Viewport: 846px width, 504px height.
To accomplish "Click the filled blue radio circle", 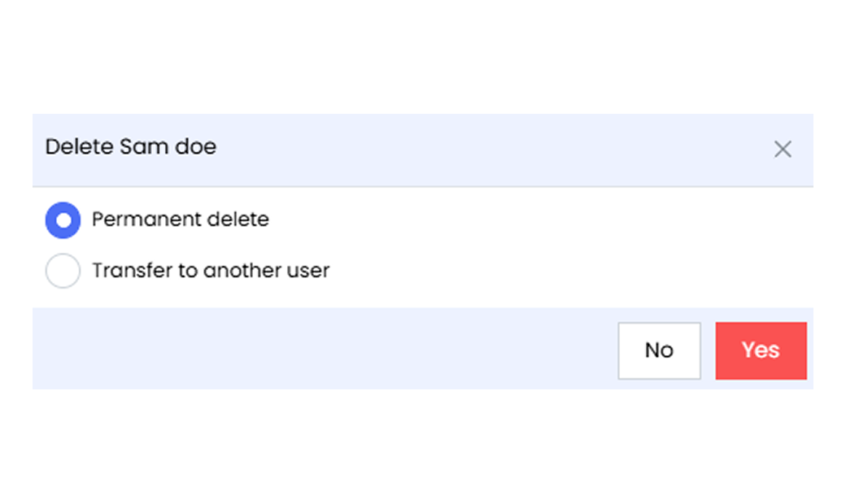I will coord(63,220).
